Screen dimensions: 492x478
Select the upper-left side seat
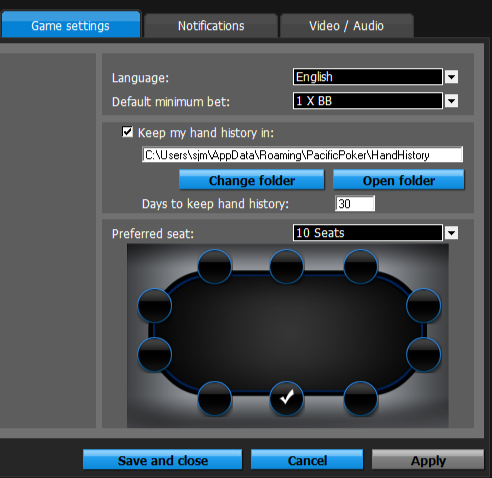[155, 305]
